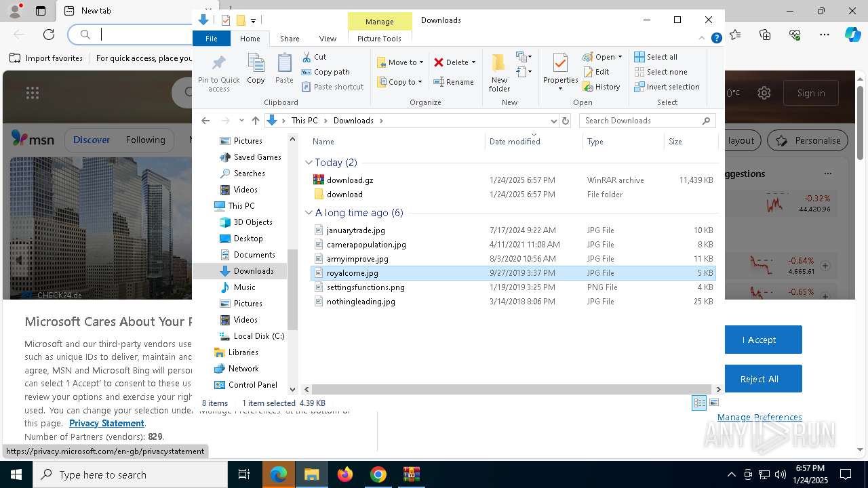868x488 pixels.
Task: Click Sign in on MSN page
Action: click(x=811, y=93)
